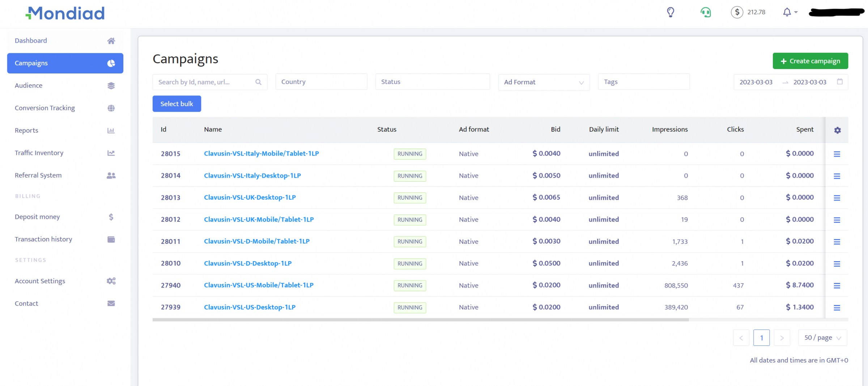Image resolution: width=868 pixels, height=386 pixels.
Task: Open Deposit money page
Action: coord(65,217)
